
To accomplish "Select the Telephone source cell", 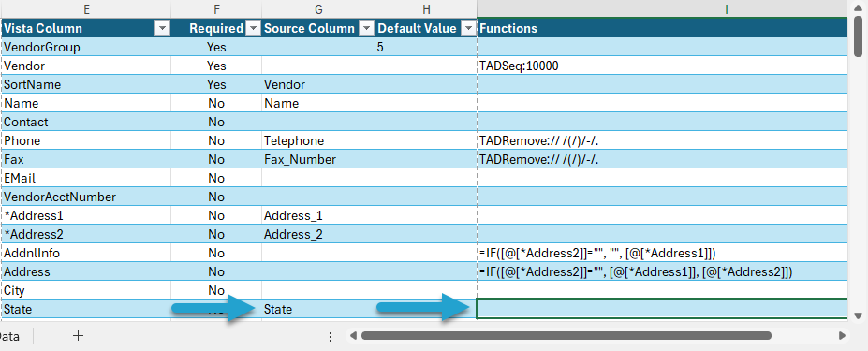I will click(318, 140).
